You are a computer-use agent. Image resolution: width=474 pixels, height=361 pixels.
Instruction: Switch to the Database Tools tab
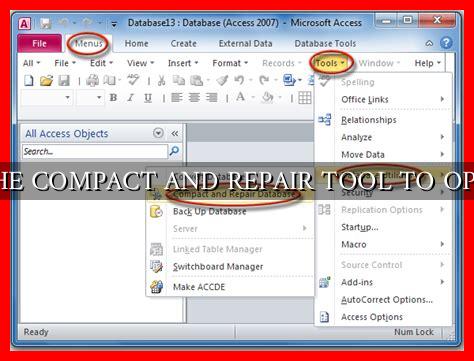(x=325, y=43)
